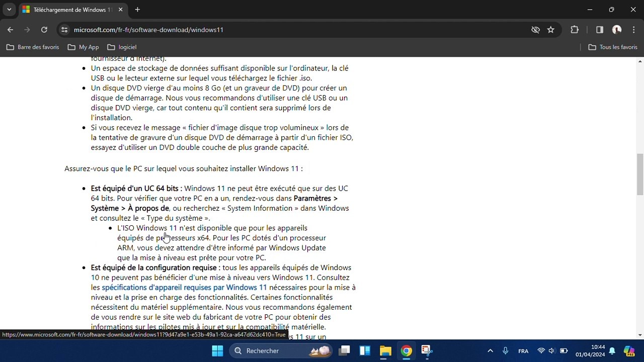Launch Copilot preview from the taskbar

[629, 351]
